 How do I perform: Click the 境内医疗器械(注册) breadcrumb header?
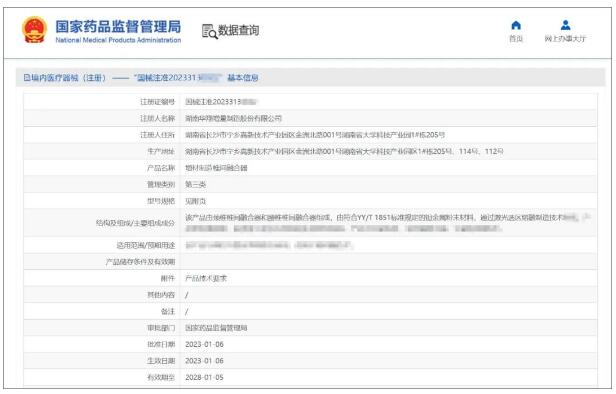pos(65,78)
